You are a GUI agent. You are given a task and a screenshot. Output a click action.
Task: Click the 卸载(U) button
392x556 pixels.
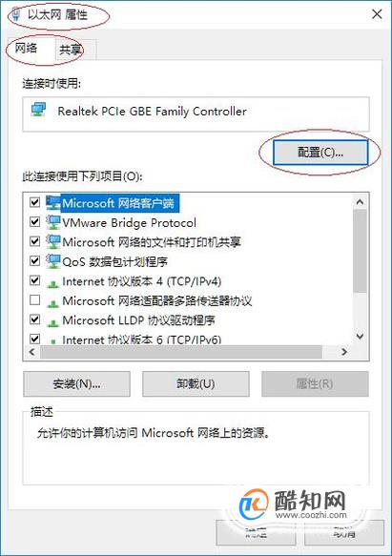click(196, 383)
